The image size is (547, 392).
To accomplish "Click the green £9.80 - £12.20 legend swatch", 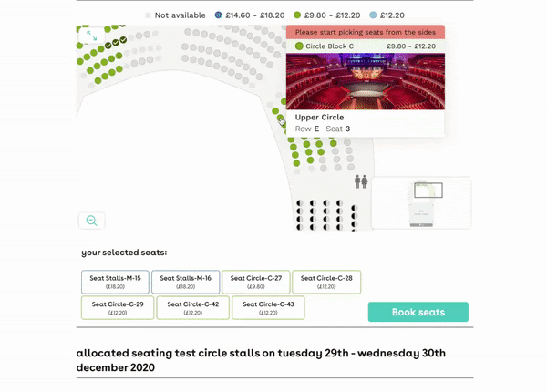I will click(297, 15).
